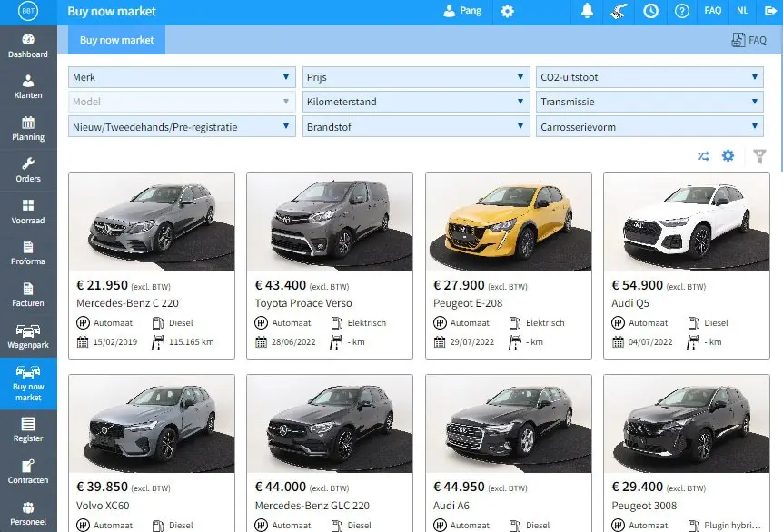The height and width of the screenshot is (532, 783).
Task: Click the € 27.900 price
Action: pos(459,285)
